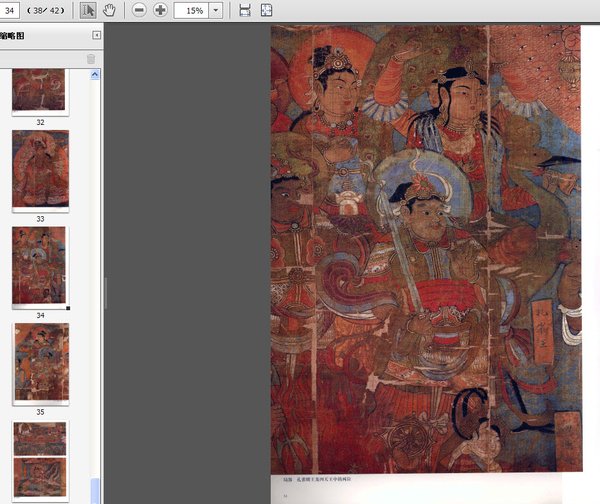
Task: Open the page 36 thumbnail at bottom
Action: click(x=40, y=460)
